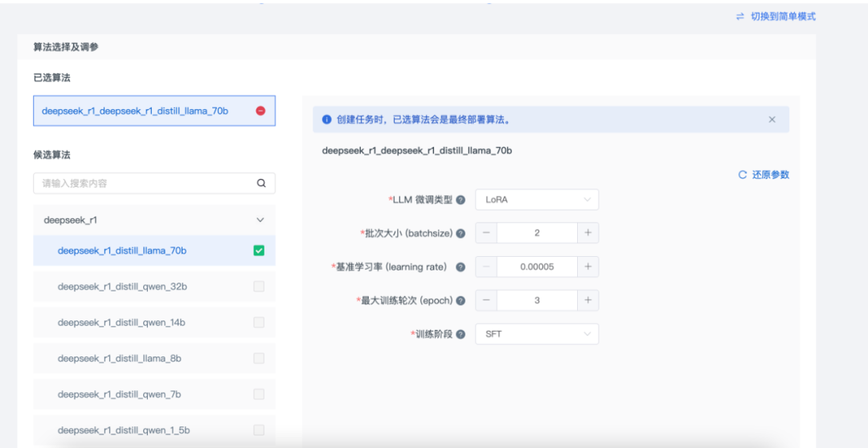Image resolution: width=868 pixels, height=448 pixels.
Task: Select deepseek_r1_distill_qwen_1_5b row label
Action: coord(125,430)
